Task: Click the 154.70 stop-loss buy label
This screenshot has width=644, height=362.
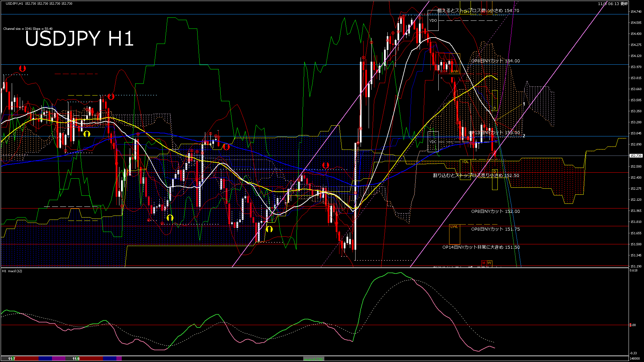Action: pyautogui.click(x=478, y=11)
